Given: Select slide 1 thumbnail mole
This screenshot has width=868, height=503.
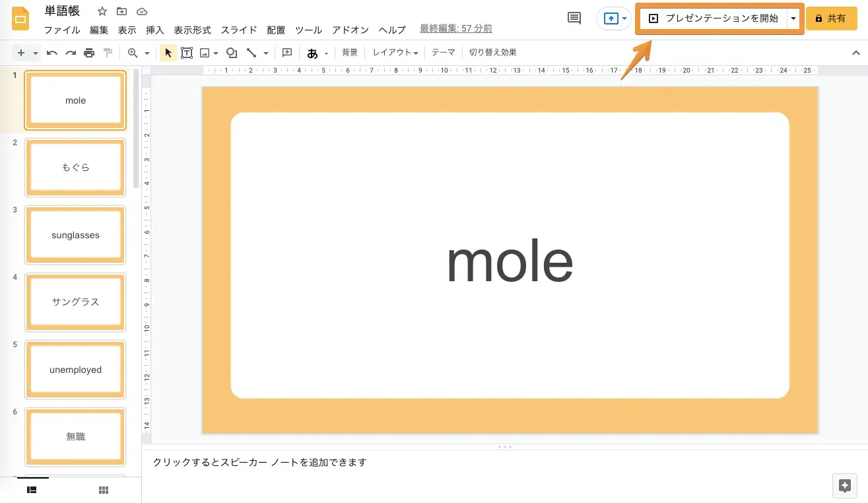Looking at the screenshot, I should point(75,100).
